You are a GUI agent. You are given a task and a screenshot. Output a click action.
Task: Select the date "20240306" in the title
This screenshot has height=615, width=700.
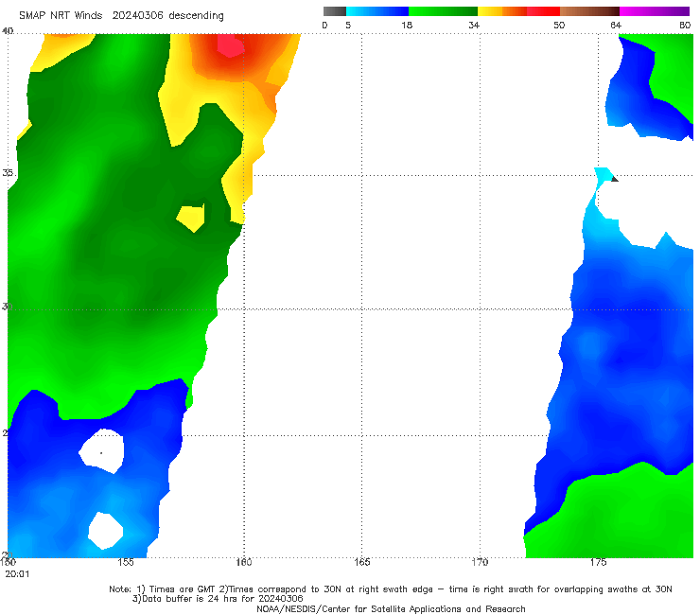pyautogui.click(x=137, y=15)
